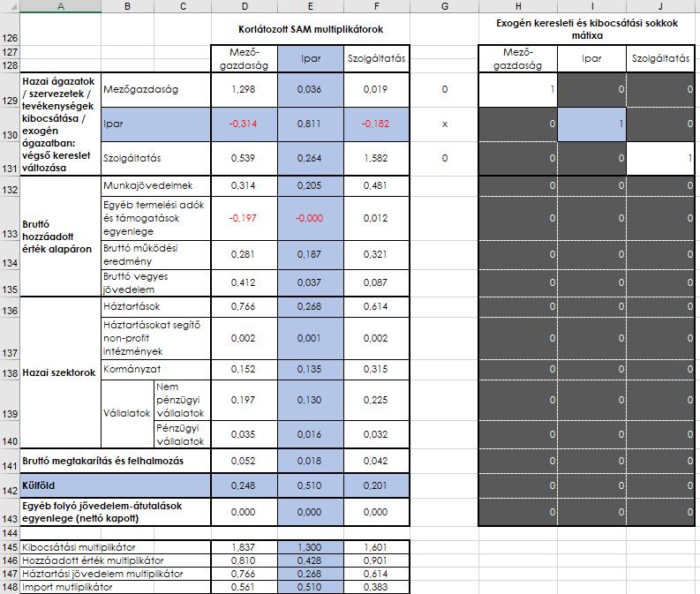
Task: Select the Külföld value 0,510
Action: coord(310,485)
